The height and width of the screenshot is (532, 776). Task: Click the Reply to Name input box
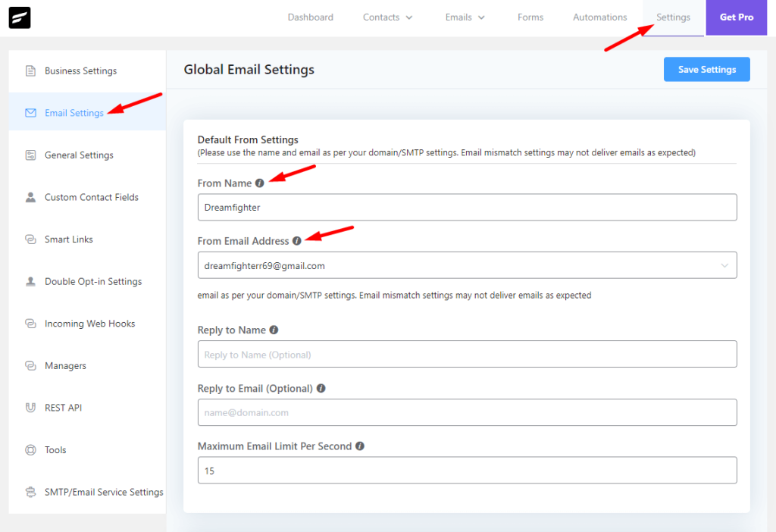[466, 354]
